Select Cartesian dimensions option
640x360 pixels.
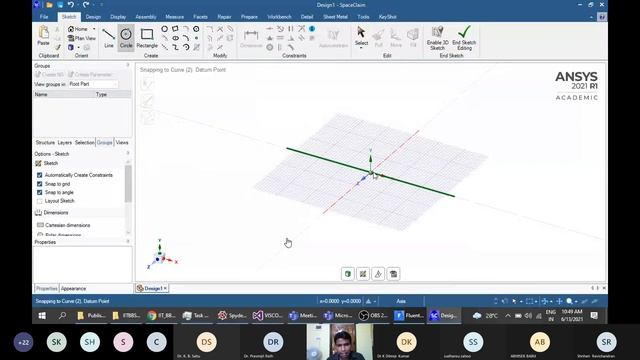[x=64, y=225]
